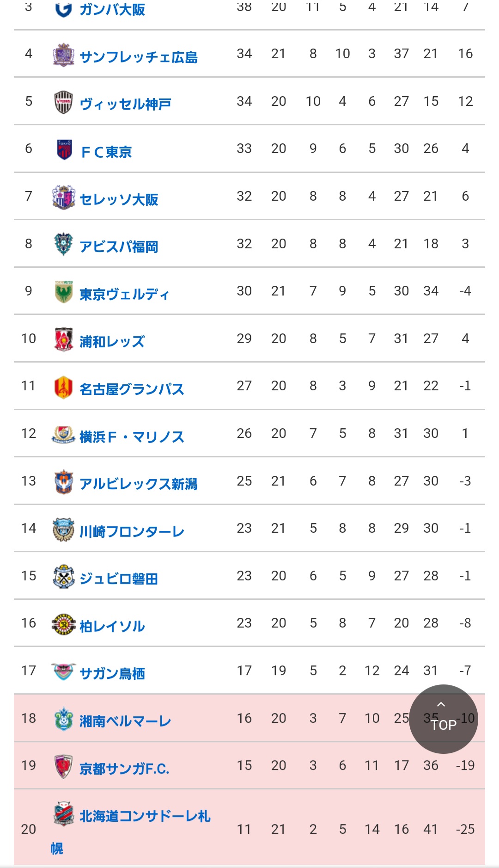Image resolution: width=499 pixels, height=868 pixels.
Task: Click the Tokyo Verdy crest icon
Action: [64, 292]
